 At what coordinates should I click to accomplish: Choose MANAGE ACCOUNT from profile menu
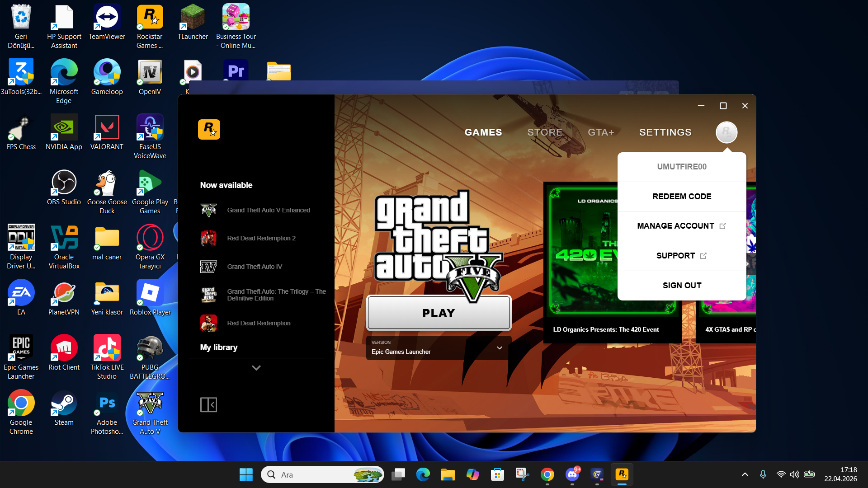682,226
